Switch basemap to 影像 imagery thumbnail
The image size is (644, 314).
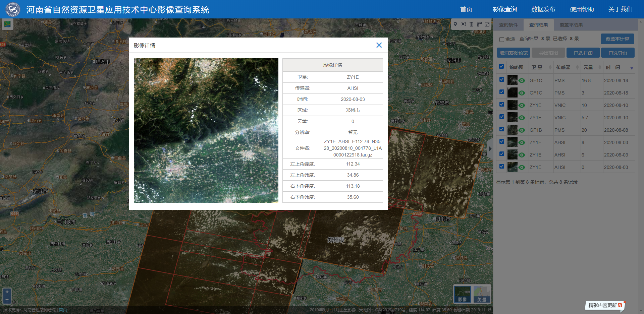(463, 294)
